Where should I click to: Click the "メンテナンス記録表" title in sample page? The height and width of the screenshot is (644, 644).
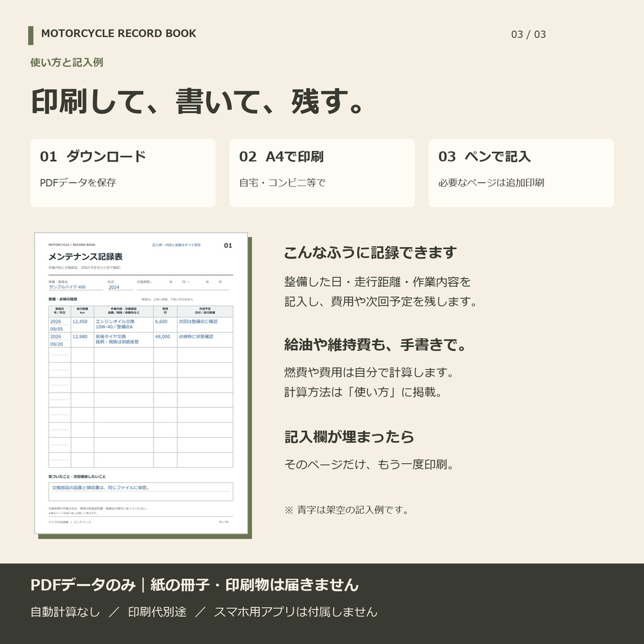coord(86,257)
